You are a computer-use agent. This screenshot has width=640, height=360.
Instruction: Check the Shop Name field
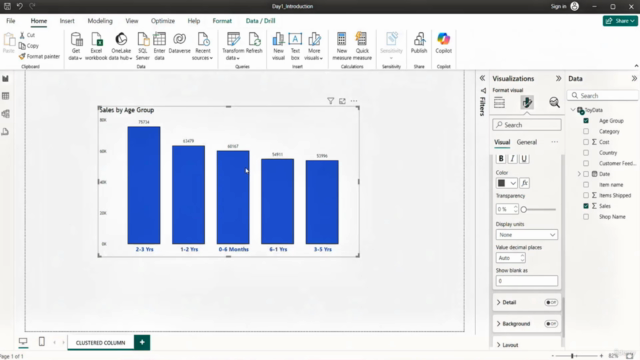tap(586, 217)
